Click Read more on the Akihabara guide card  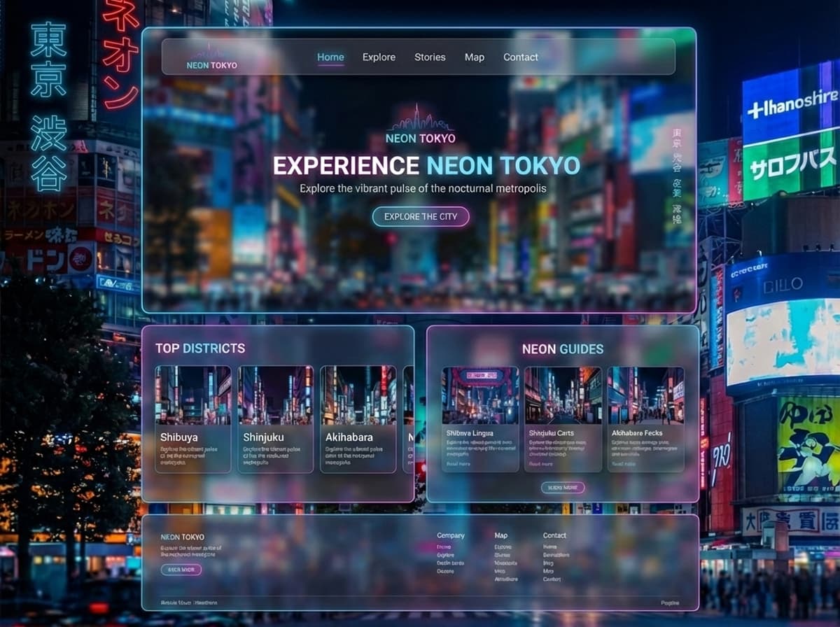623,464
